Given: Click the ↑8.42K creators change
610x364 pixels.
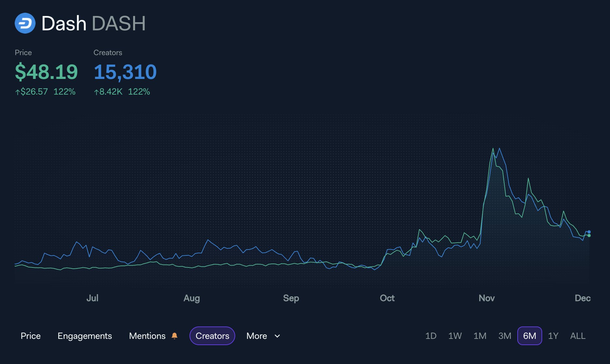Looking at the screenshot, I should [108, 92].
